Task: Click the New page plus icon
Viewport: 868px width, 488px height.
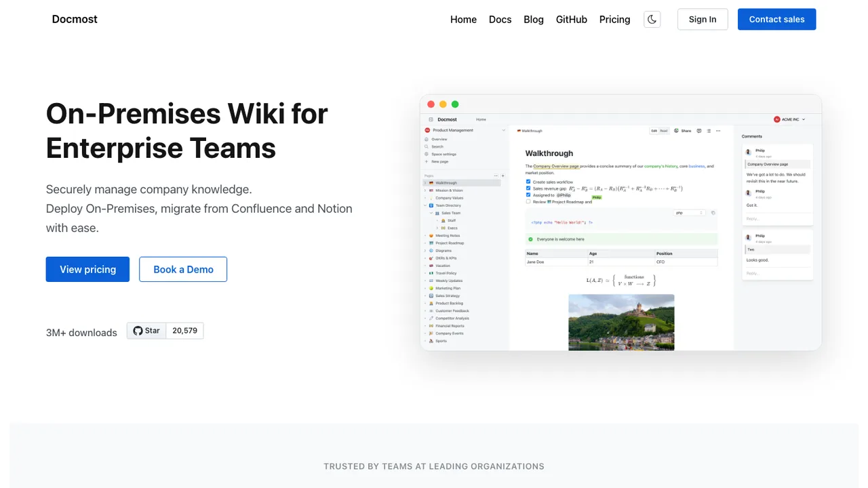Action: coord(427,161)
